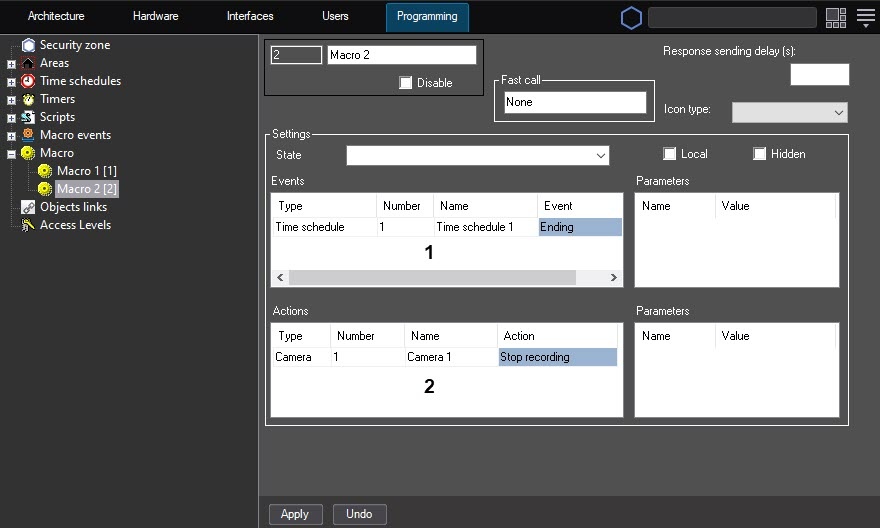Viewport: 880px width, 528px height.
Task: Click the Macro 2 [2] gear icon
Action: coord(45,189)
